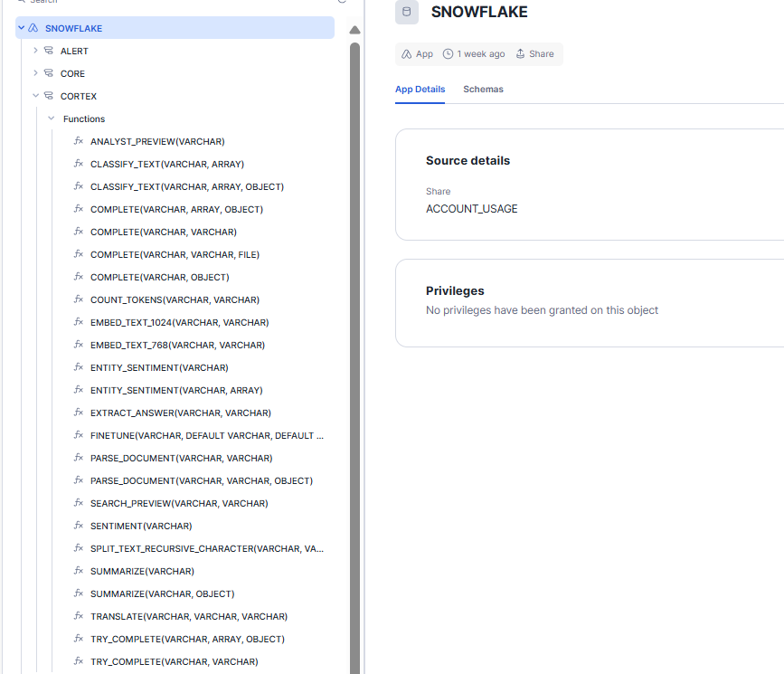Expand the CORE schema chevron

click(35, 73)
